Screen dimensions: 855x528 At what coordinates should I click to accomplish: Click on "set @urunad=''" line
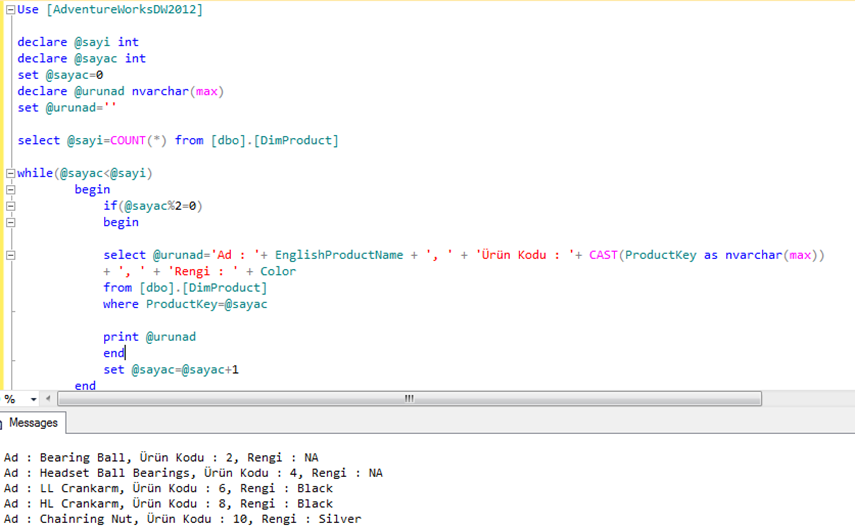(x=67, y=107)
